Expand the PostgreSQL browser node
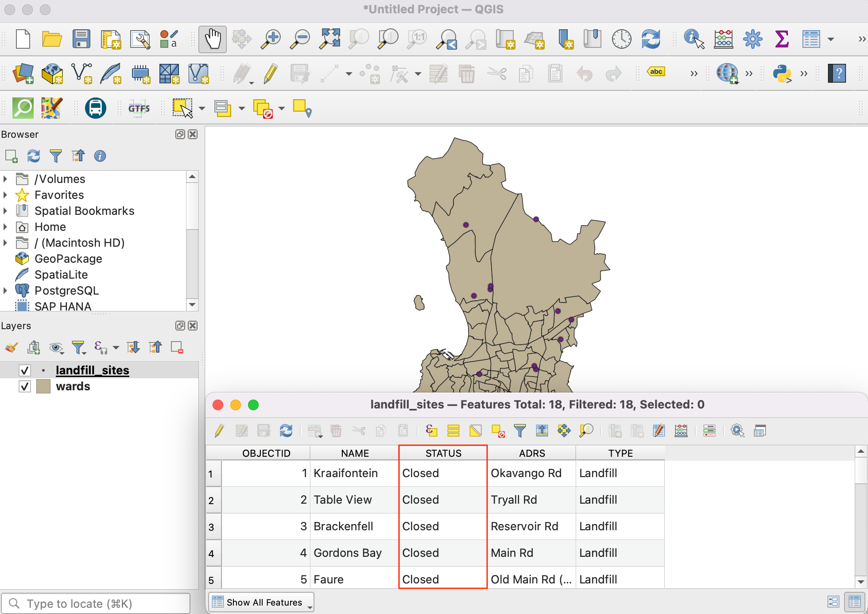The height and width of the screenshot is (614, 868). tap(5, 291)
